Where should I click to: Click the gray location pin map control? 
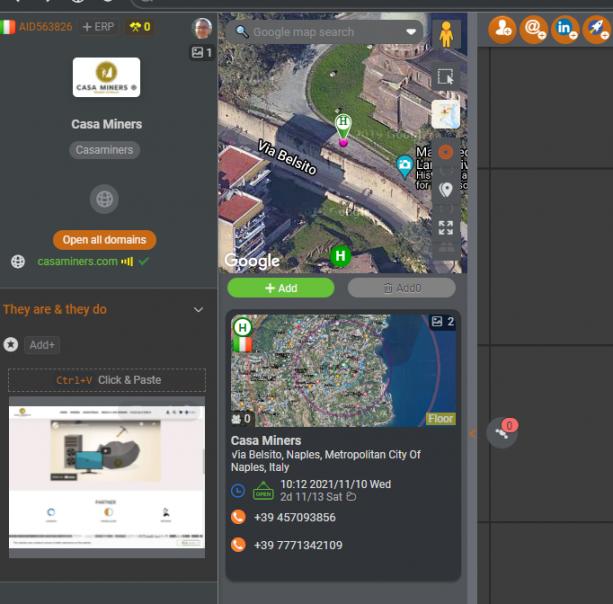tap(446, 189)
